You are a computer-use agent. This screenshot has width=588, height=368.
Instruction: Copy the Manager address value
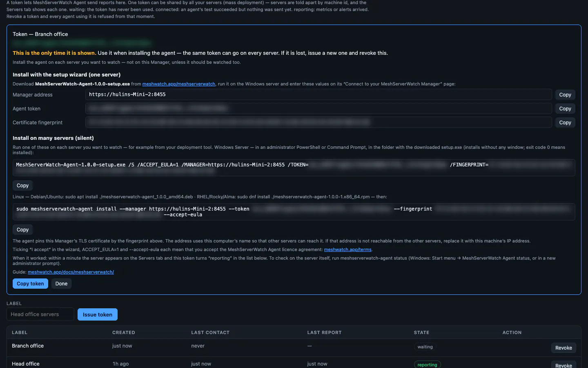565,95
